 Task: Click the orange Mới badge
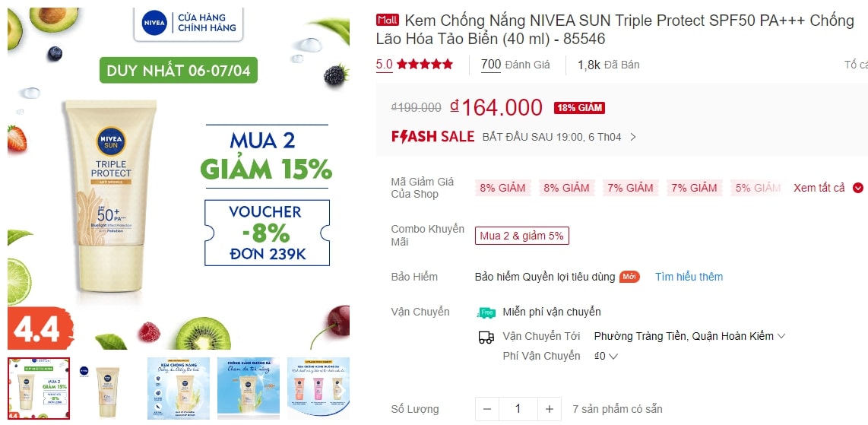tap(629, 277)
